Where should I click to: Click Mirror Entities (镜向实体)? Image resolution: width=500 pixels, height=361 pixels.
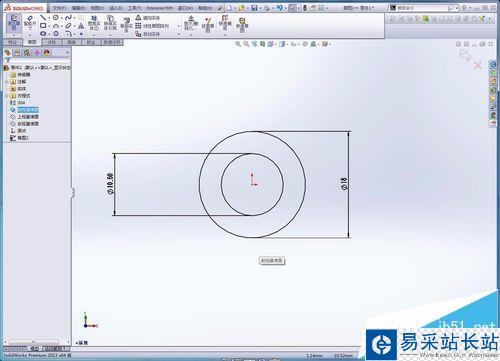coord(147,18)
